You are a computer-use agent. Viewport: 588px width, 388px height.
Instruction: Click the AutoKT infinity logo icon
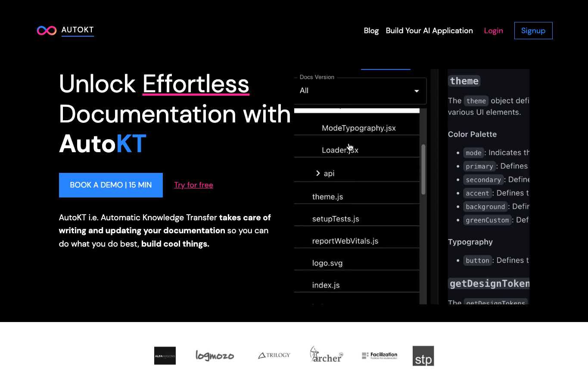tap(47, 31)
